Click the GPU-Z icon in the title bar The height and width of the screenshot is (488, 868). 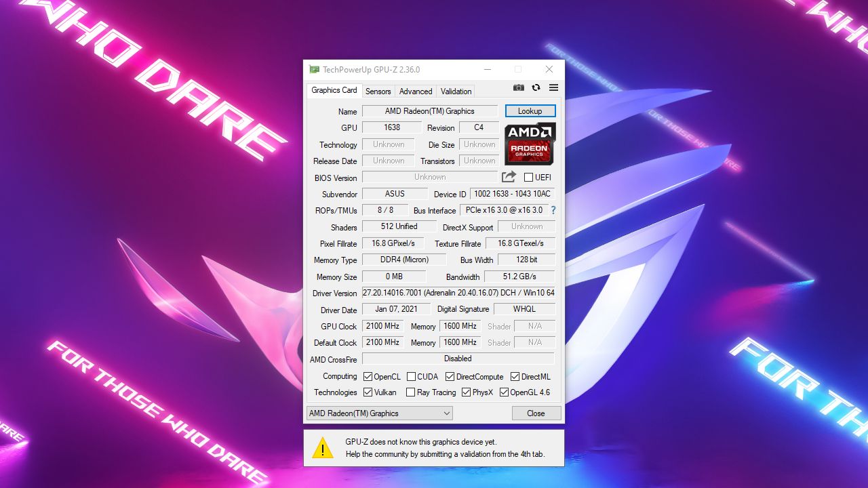pyautogui.click(x=313, y=68)
